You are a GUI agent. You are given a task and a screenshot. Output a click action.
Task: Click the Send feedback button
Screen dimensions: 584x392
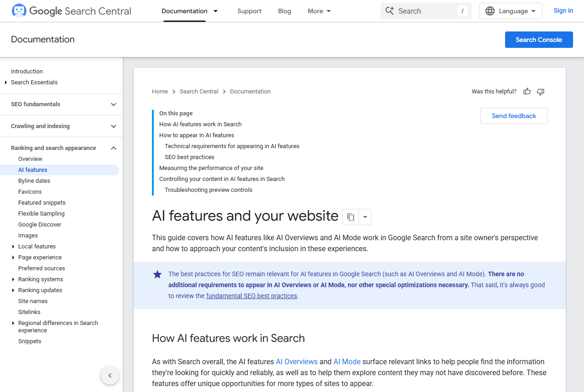pyautogui.click(x=514, y=116)
